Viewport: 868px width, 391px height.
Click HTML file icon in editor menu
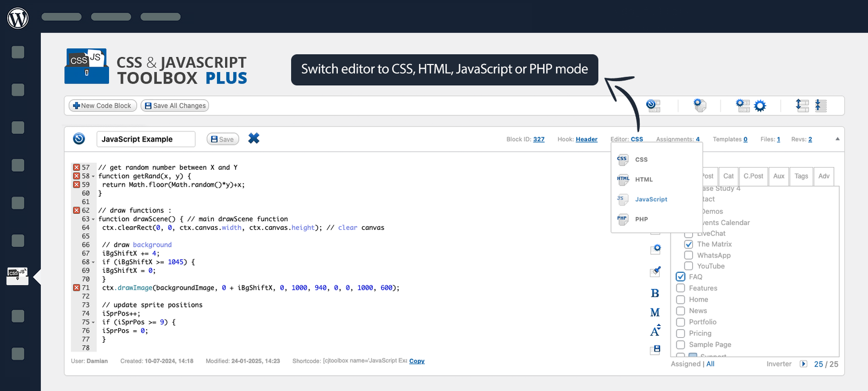[x=623, y=180]
